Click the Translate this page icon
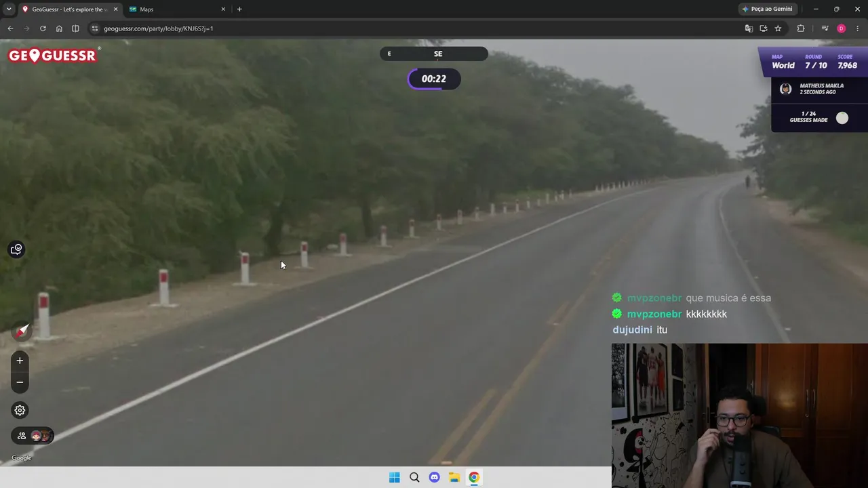The width and height of the screenshot is (868, 488). [x=749, y=28]
